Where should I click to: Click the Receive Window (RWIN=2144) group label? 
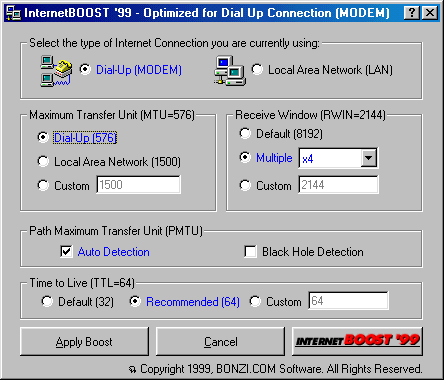click(310, 115)
